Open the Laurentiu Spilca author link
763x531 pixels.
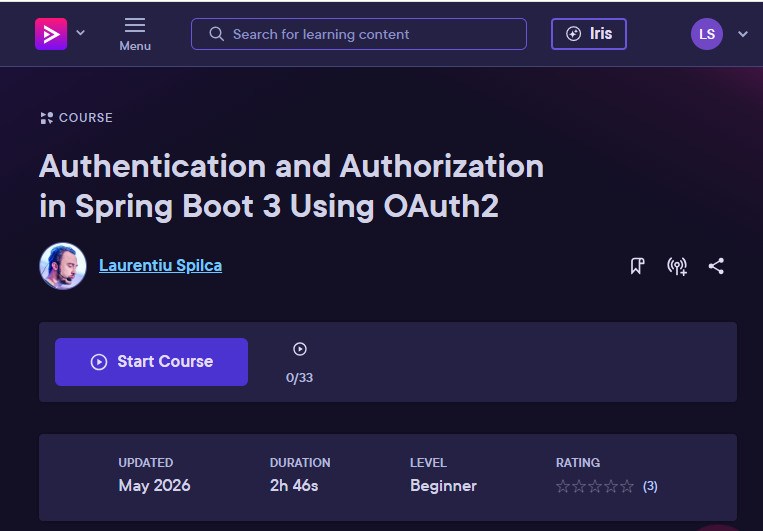point(161,266)
